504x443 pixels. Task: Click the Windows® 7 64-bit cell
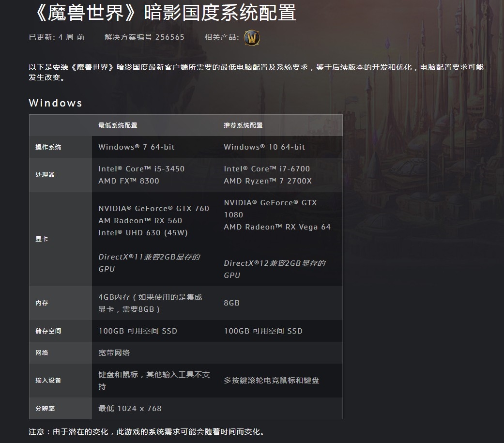tap(137, 147)
